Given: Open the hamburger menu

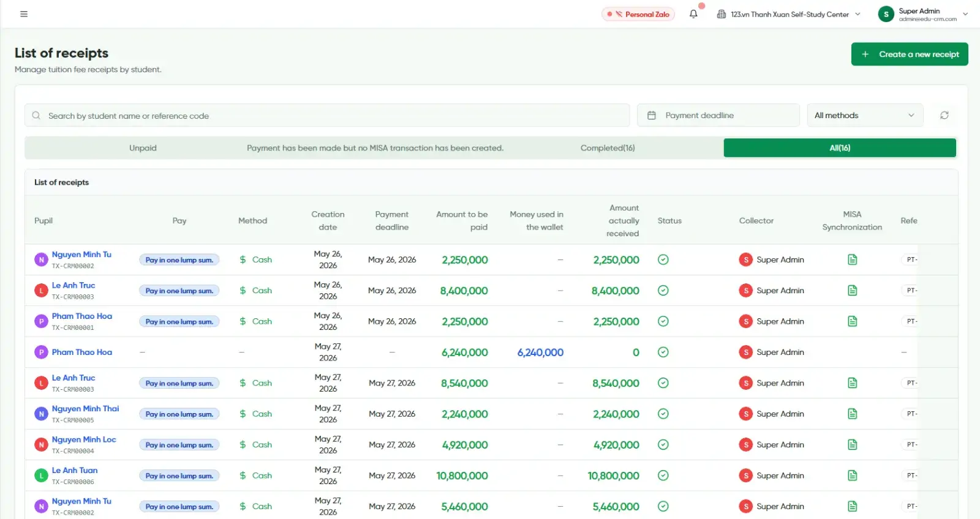Looking at the screenshot, I should pos(24,14).
